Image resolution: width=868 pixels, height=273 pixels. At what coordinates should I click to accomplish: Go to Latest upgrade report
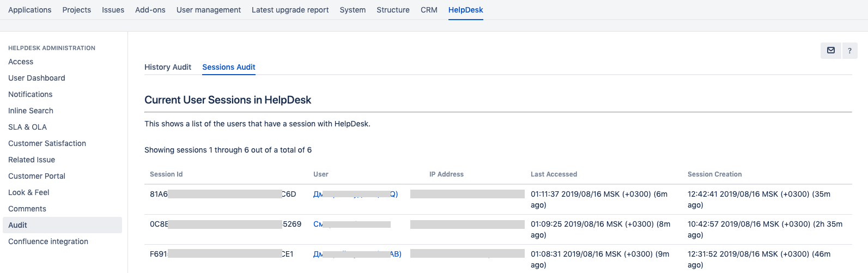(290, 10)
